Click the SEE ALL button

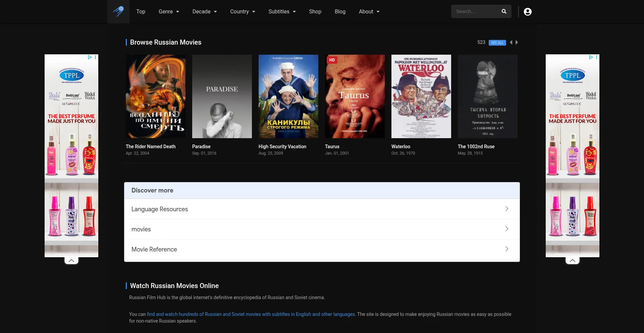(497, 43)
